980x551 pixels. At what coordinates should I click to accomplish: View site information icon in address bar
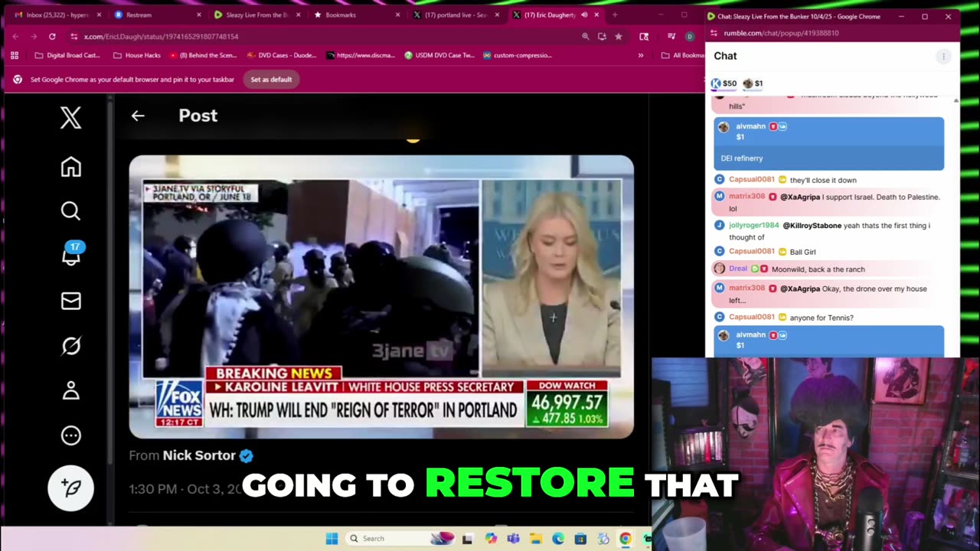click(74, 36)
